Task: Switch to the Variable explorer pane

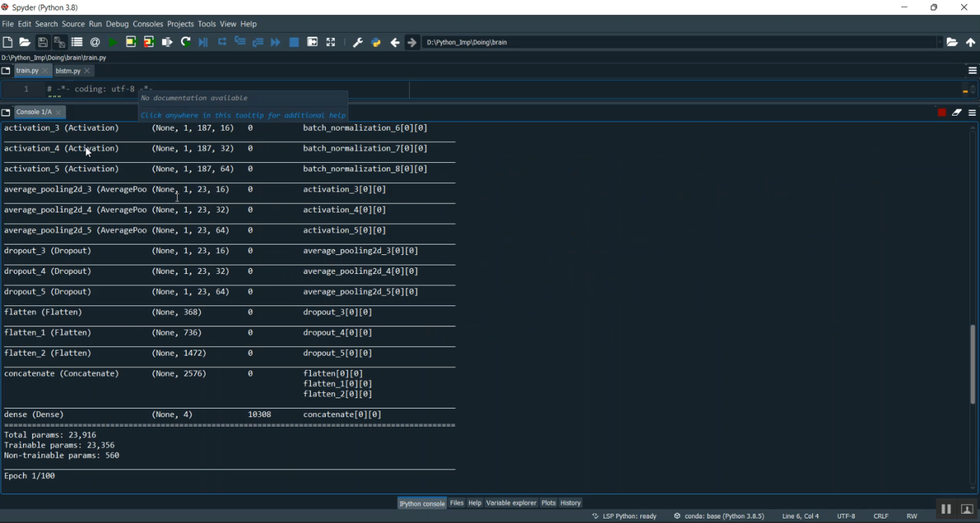Action: [511, 503]
